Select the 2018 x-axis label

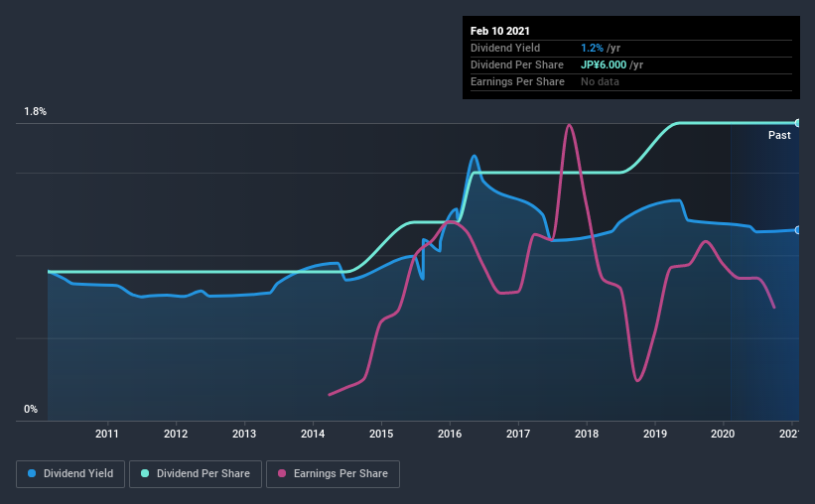[587, 434]
